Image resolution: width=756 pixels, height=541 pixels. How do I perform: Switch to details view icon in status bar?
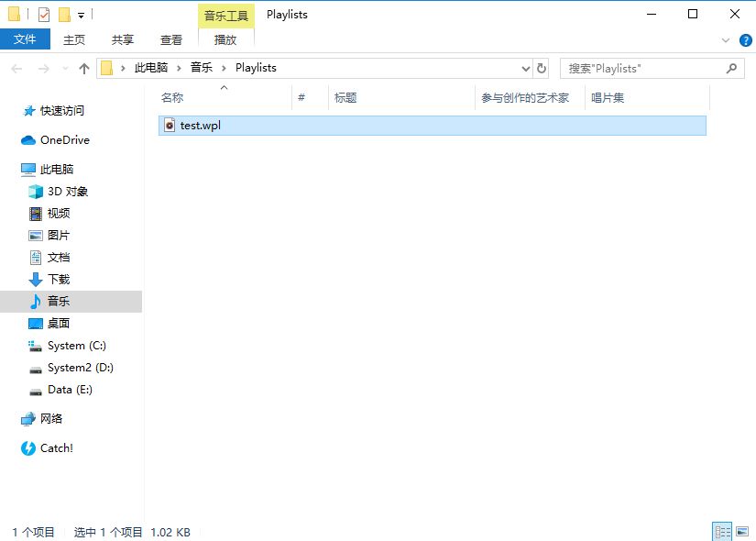click(721, 532)
